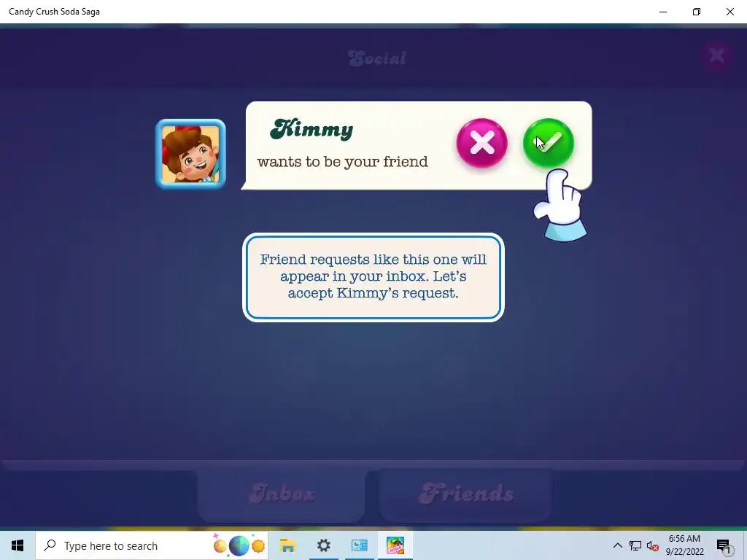Click the network status tray icon
Viewport: 747px width, 560px height.
635,545
